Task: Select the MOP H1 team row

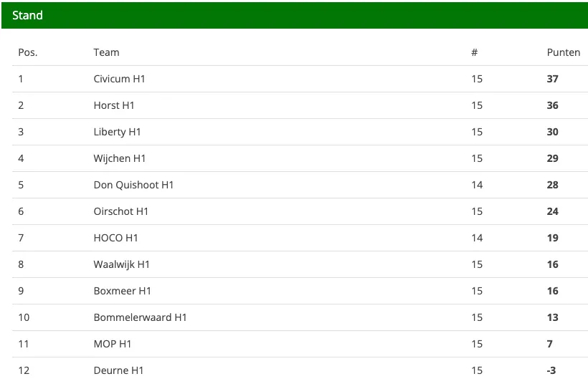Action: click(300, 344)
